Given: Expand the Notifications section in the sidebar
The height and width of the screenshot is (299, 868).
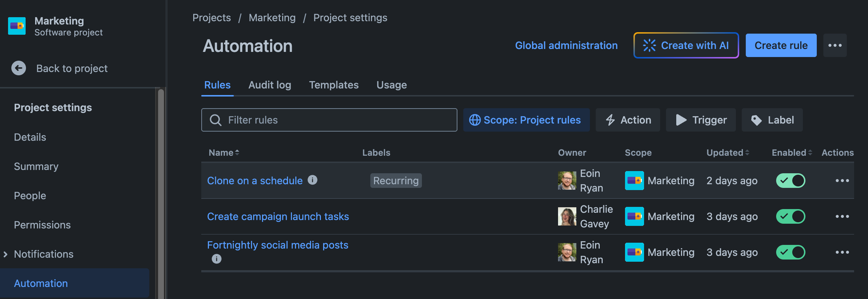Looking at the screenshot, I should click(5, 254).
